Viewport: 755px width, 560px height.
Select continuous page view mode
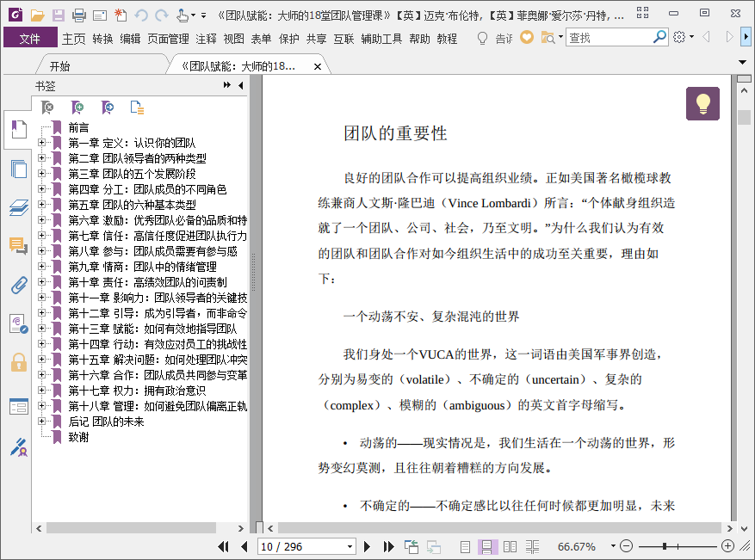[486, 546]
